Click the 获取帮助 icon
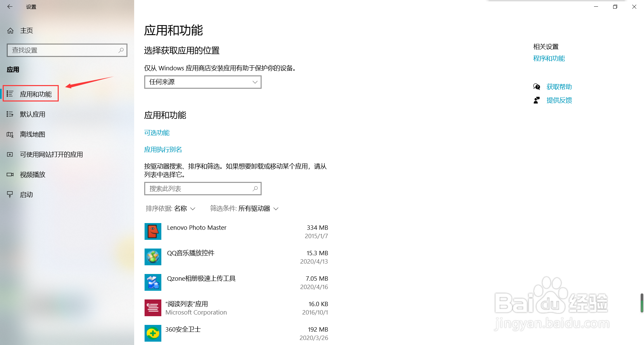The width and height of the screenshot is (644, 345). tap(537, 86)
